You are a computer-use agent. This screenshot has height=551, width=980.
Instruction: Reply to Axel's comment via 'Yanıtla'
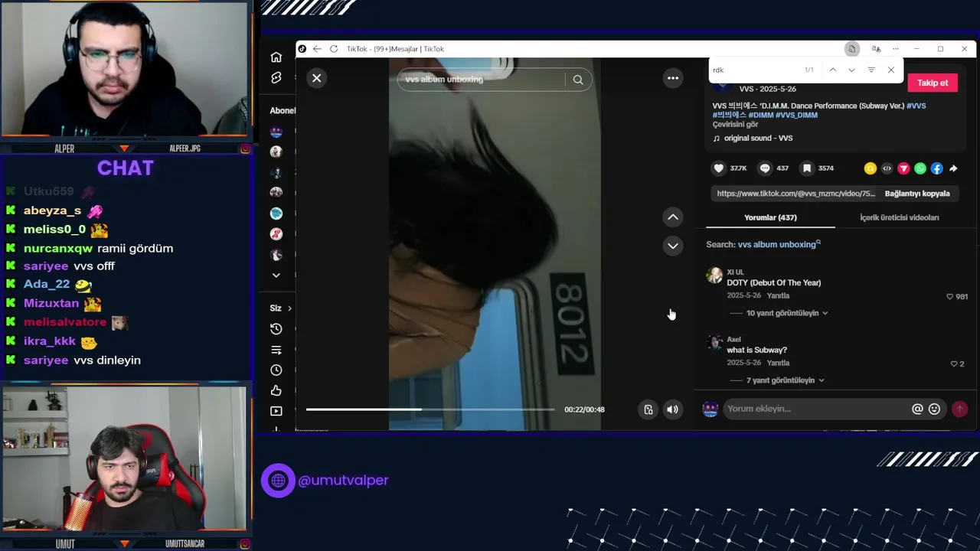[778, 363]
